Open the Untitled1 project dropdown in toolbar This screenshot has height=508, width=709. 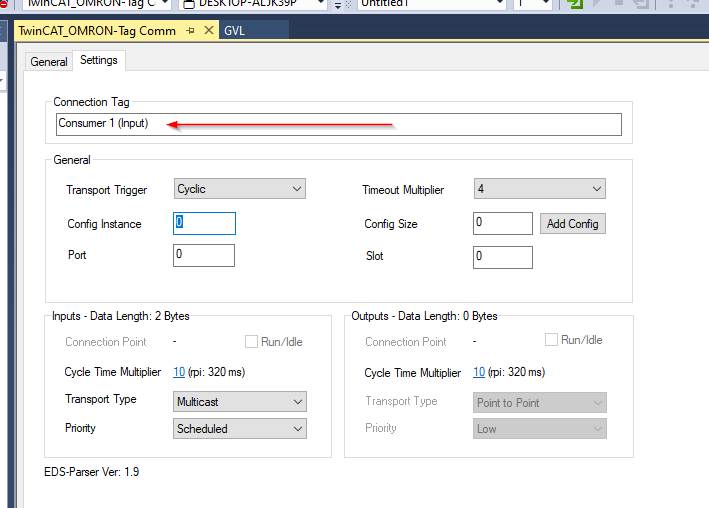coord(432,4)
